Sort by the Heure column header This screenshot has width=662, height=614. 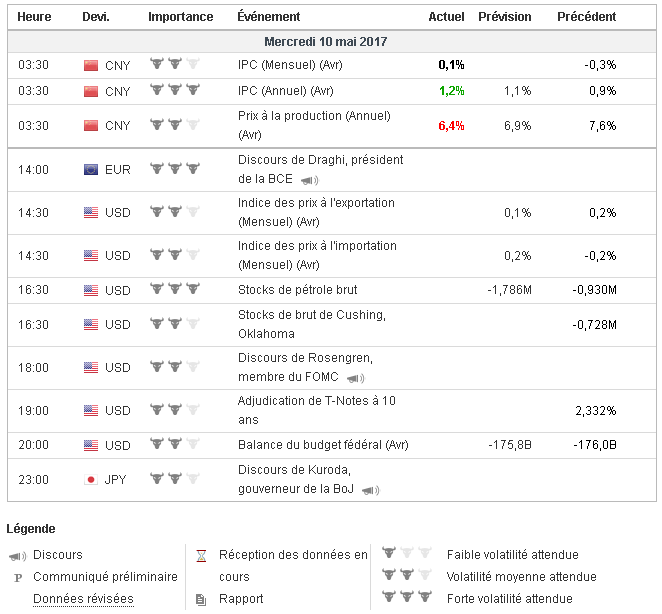click(x=34, y=17)
